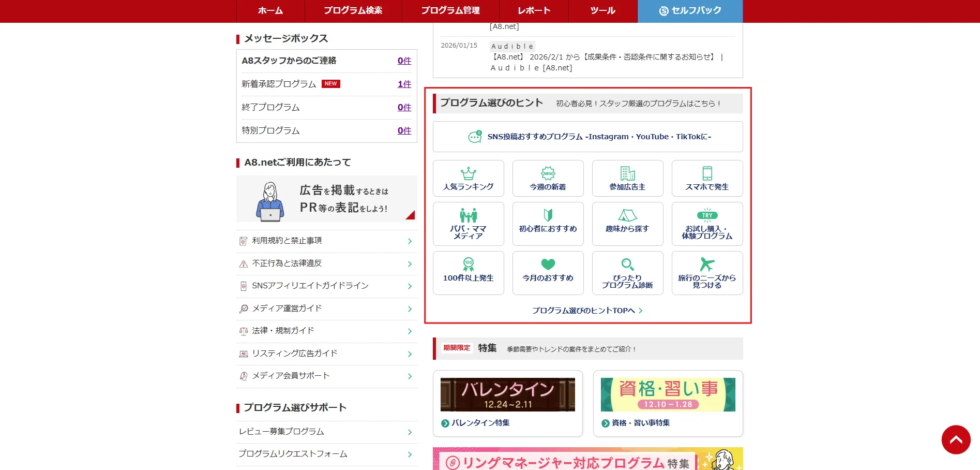Click 新着承認プログラム label text
Screen dimensions: 980x470
[279, 84]
